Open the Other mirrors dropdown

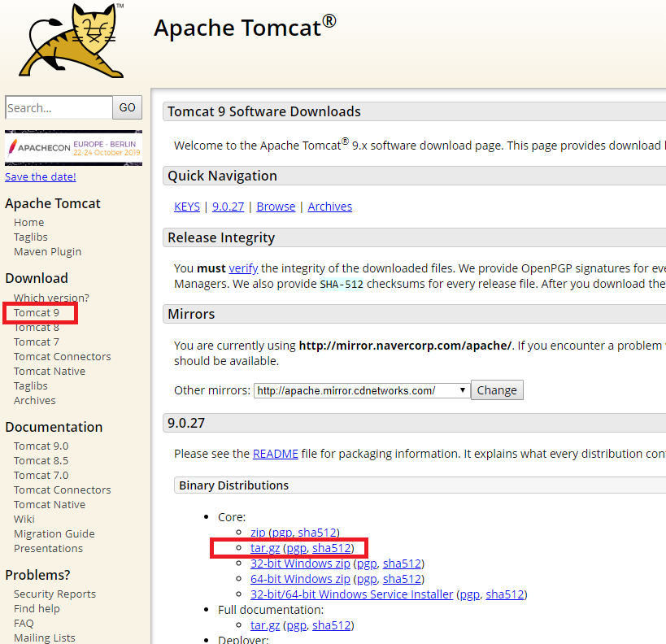coord(362,390)
